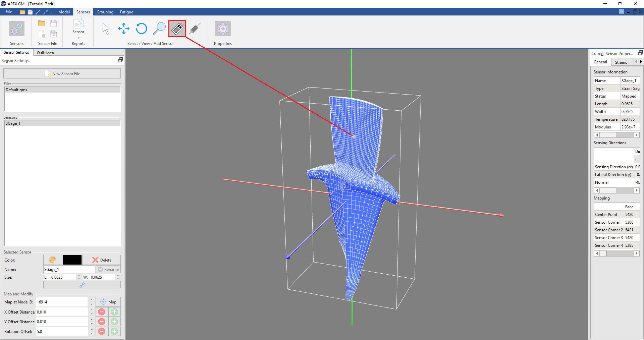Delete the selected sensor

102,260
